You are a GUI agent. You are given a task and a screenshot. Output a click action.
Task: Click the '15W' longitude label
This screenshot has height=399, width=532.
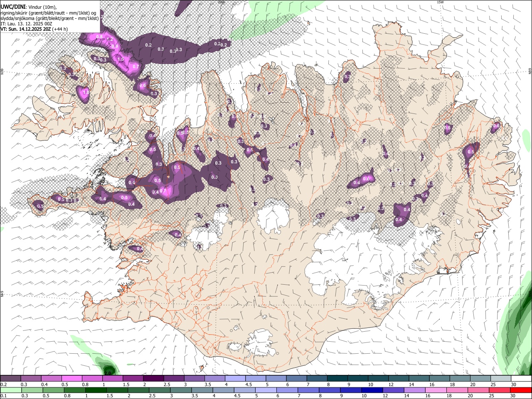click(x=440, y=2)
